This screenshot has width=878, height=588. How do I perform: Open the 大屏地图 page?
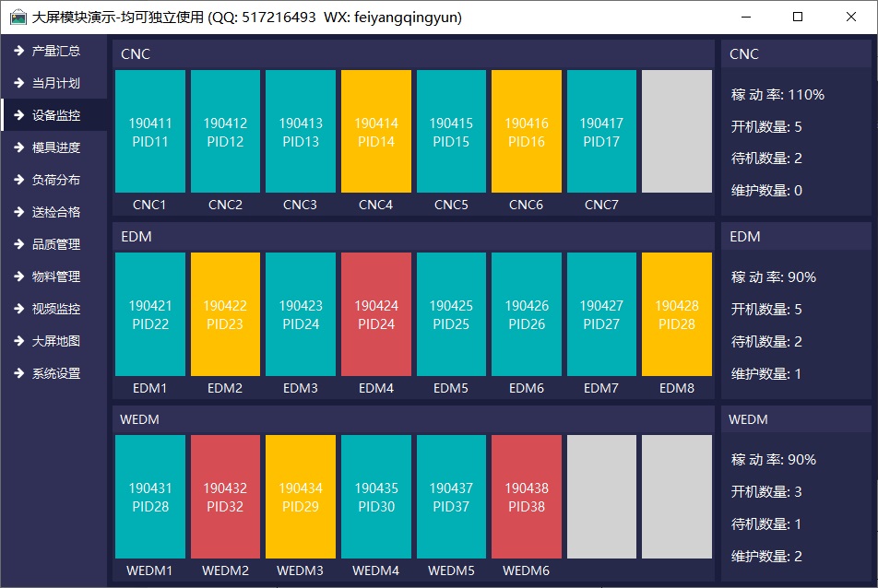55,341
